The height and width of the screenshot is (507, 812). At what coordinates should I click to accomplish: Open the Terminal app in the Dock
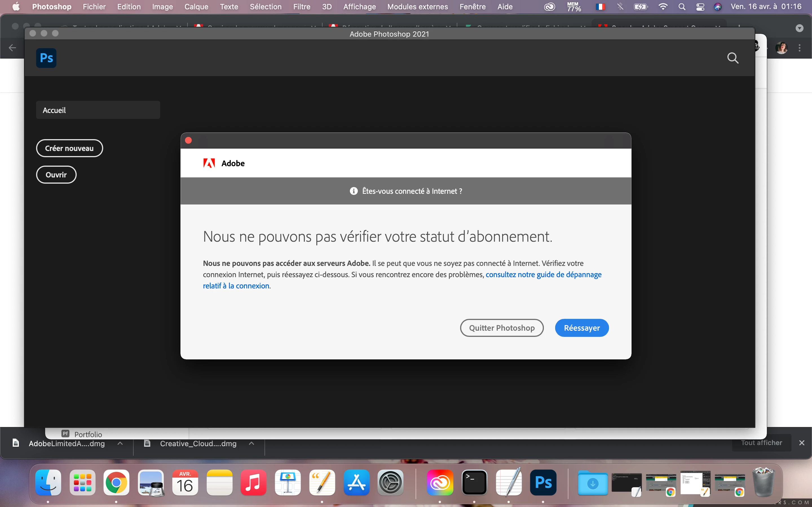pyautogui.click(x=474, y=483)
